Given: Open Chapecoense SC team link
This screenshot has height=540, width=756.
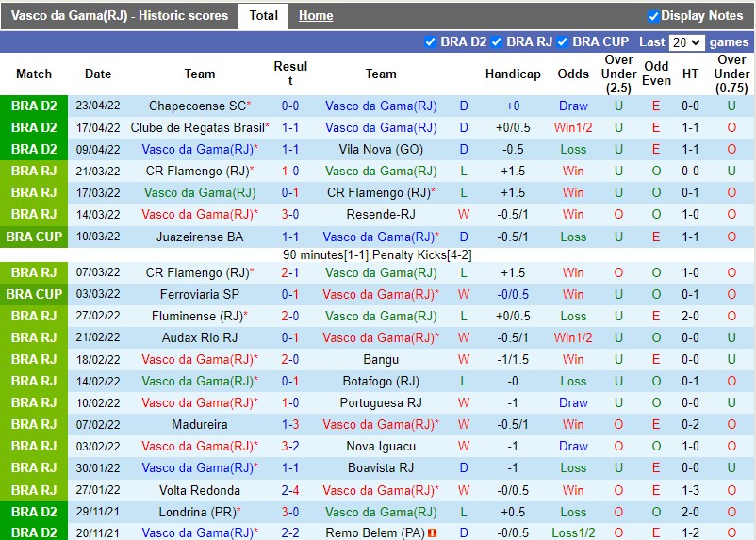Looking at the screenshot, I should pos(197,106).
